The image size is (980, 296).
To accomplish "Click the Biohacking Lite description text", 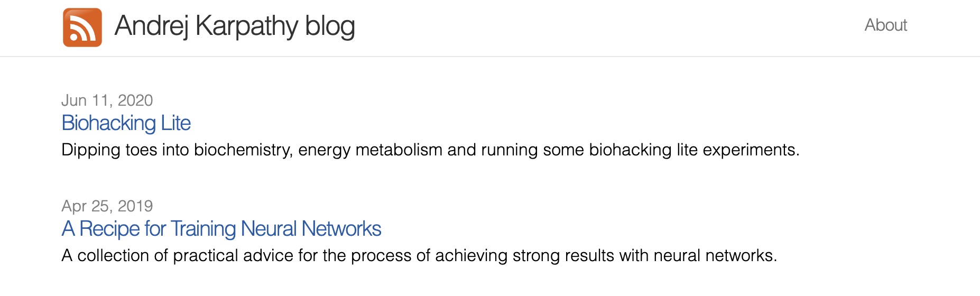I will click(430, 150).
